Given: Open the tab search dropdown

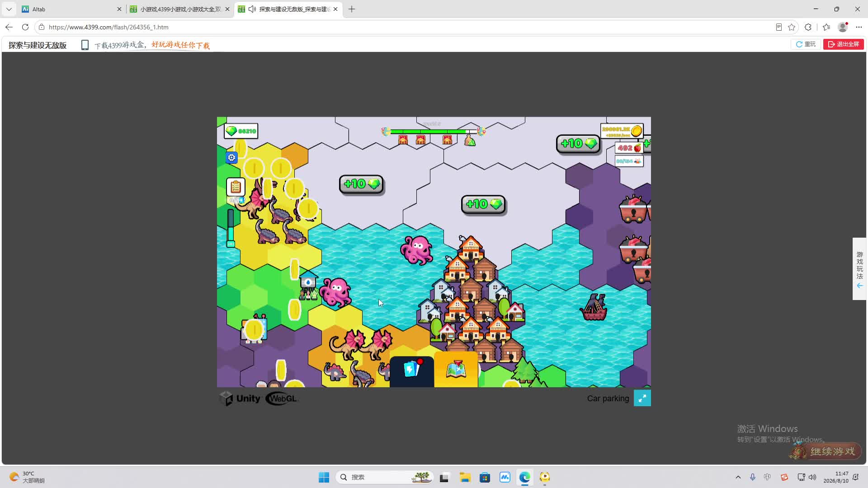Looking at the screenshot, I should [9, 9].
